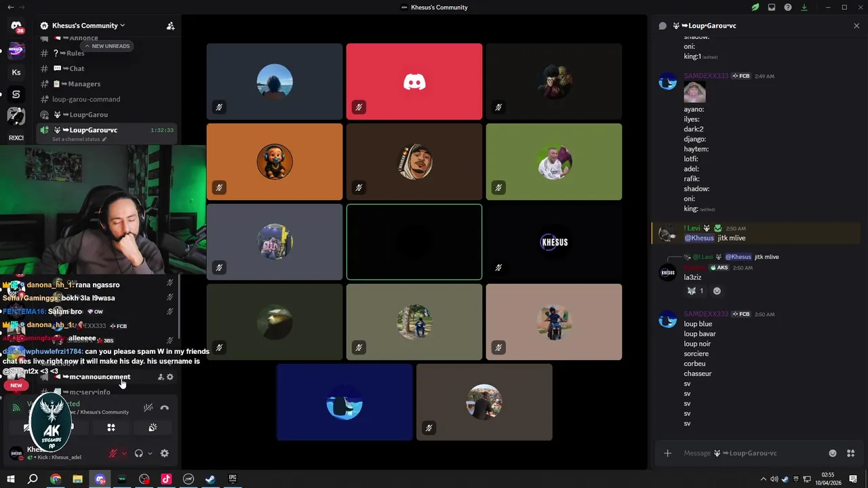Open the Windows notification center icon
This screenshot has width=868, height=488.
tap(853, 479)
